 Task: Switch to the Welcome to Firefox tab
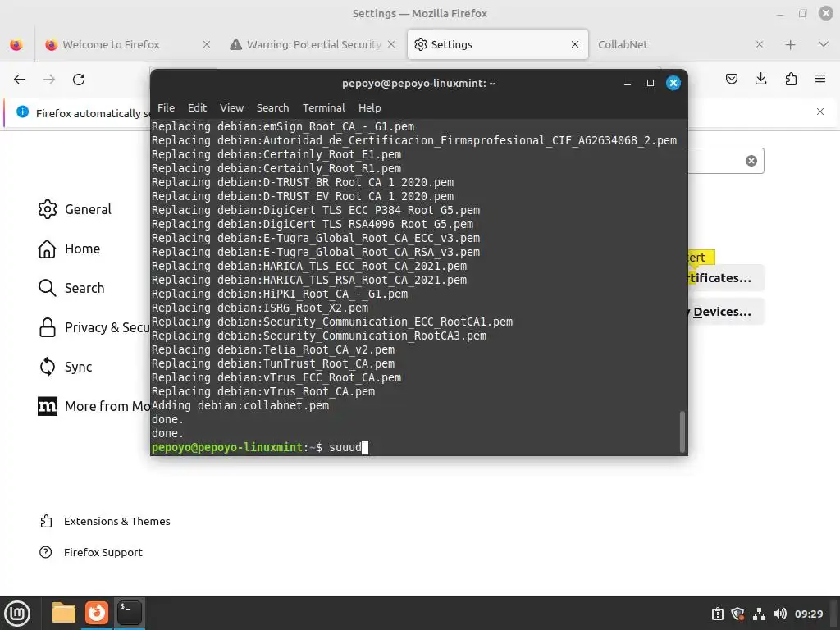coord(126,44)
